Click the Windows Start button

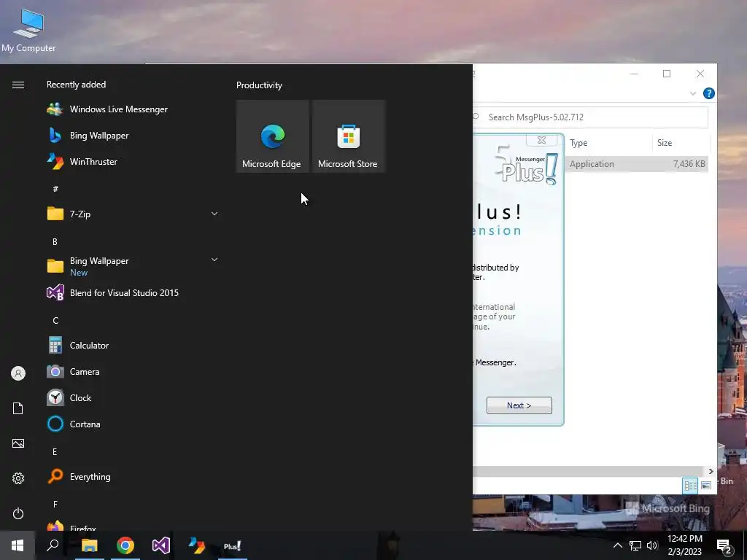pyautogui.click(x=18, y=545)
